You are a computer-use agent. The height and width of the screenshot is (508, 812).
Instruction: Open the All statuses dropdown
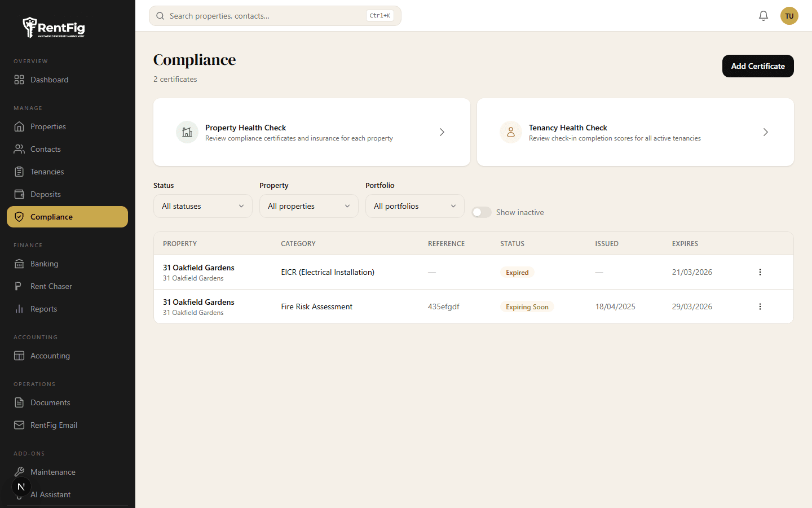click(202, 206)
